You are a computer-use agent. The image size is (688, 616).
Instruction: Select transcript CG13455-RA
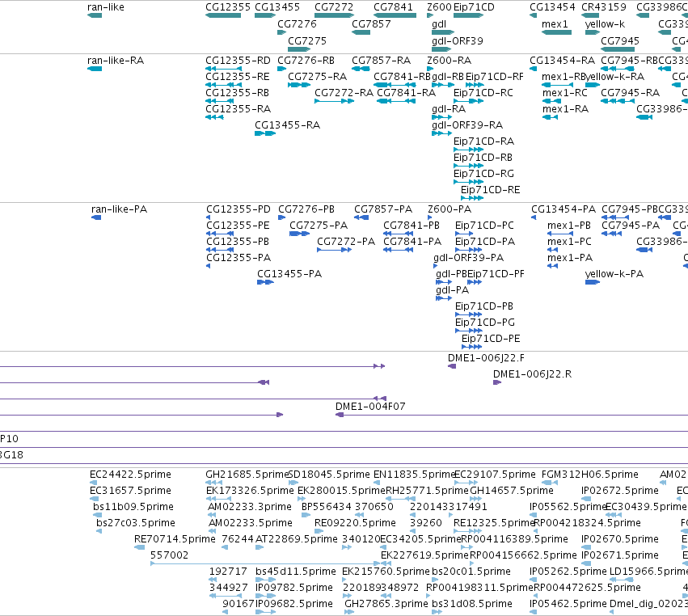pos(287,125)
